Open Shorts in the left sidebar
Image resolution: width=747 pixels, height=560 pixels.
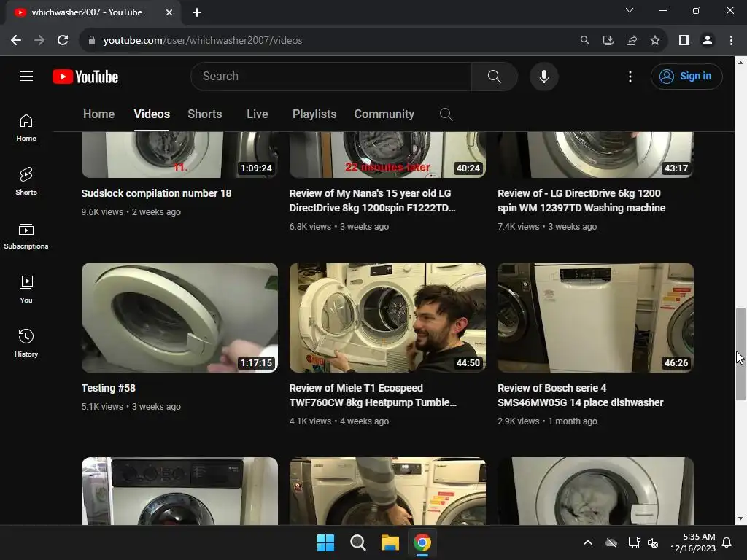pyautogui.click(x=26, y=182)
